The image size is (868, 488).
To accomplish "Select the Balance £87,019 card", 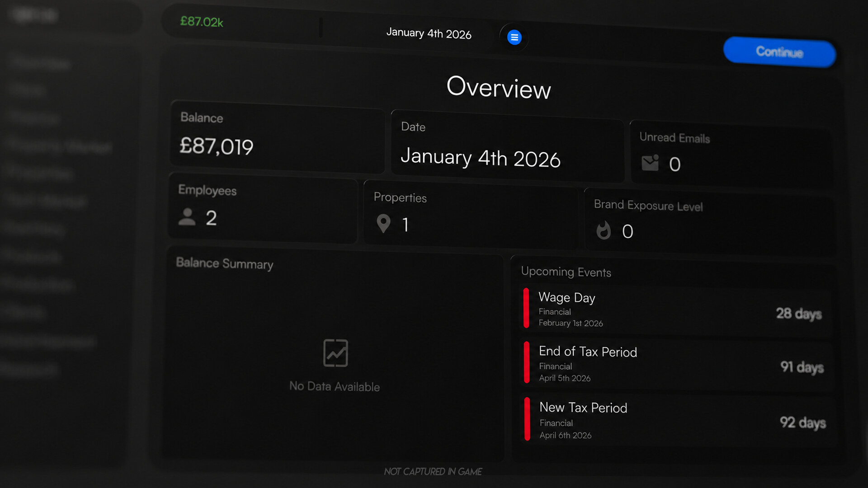I will [277, 136].
